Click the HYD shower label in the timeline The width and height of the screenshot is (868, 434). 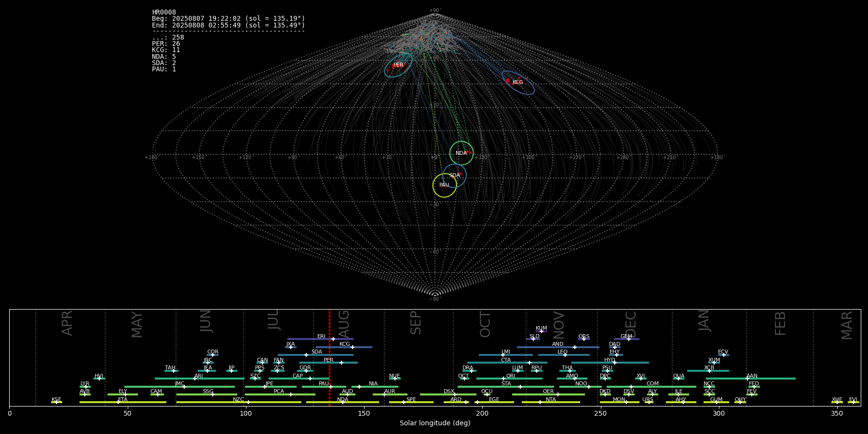click(x=610, y=360)
